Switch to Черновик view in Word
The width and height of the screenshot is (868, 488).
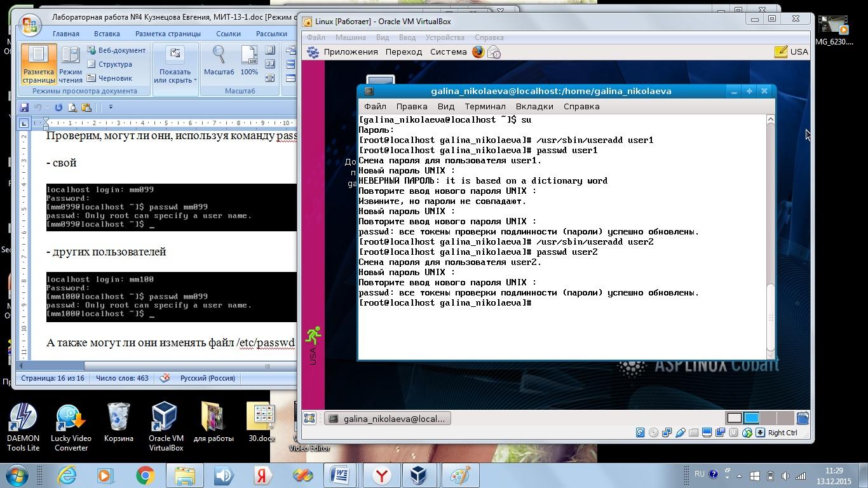pyautogui.click(x=109, y=78)
